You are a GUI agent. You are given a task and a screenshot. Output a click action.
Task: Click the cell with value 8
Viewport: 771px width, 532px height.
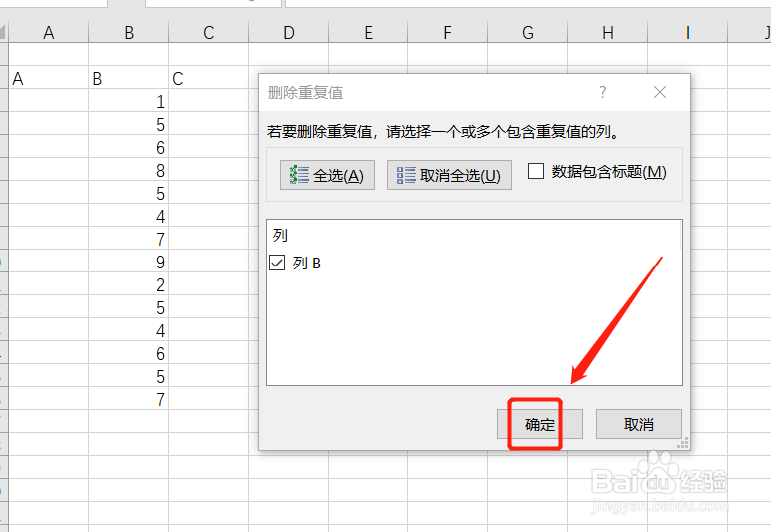click(129, 170)
